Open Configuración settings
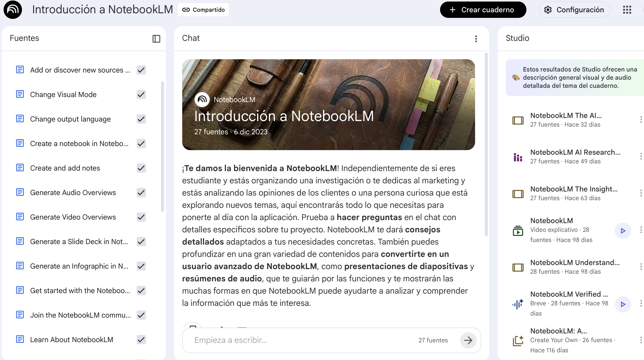644x360 pixels. (x=574, y=10)
